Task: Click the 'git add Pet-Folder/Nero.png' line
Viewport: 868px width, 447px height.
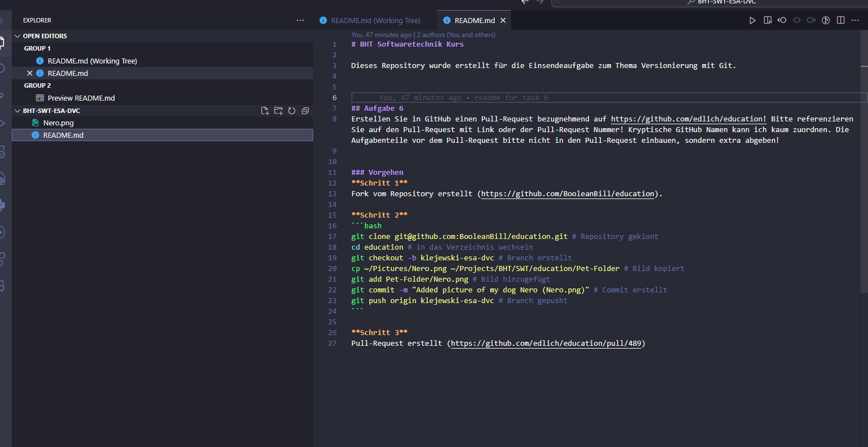Action: 451,279
